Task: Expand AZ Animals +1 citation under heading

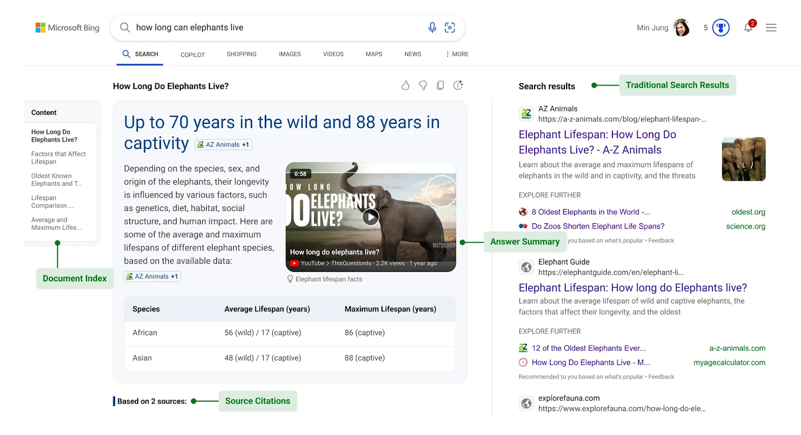Action: (223, 145)
